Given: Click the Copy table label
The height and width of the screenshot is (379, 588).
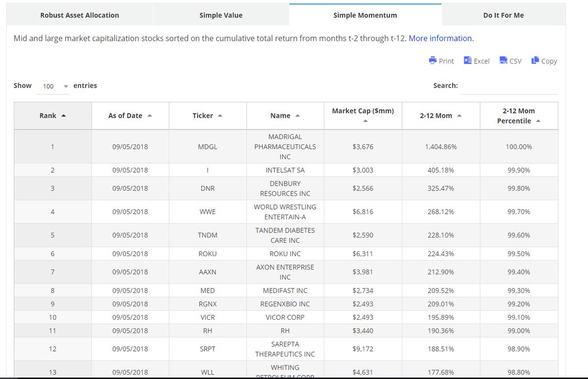Looking at the screenshot, I should (549, 61).
